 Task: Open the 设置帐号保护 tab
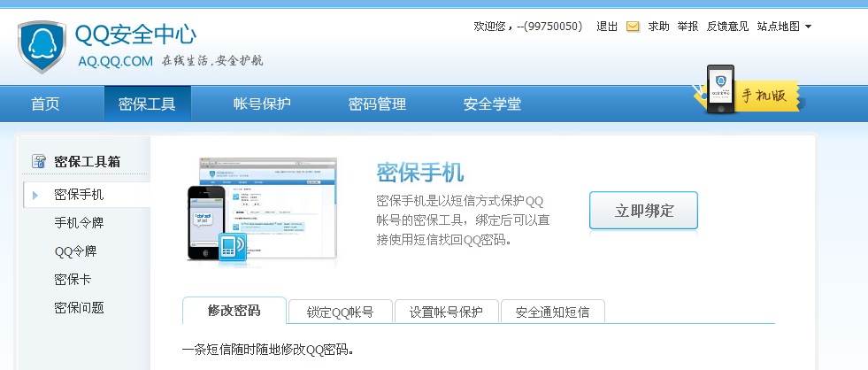pyautogui.click(x=446, y=312)
